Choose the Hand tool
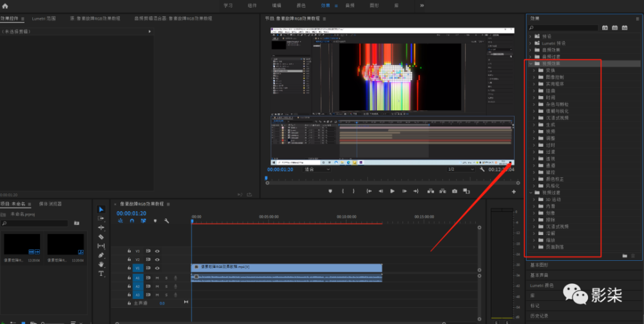 pyautogui.click(x=101, y=264)
